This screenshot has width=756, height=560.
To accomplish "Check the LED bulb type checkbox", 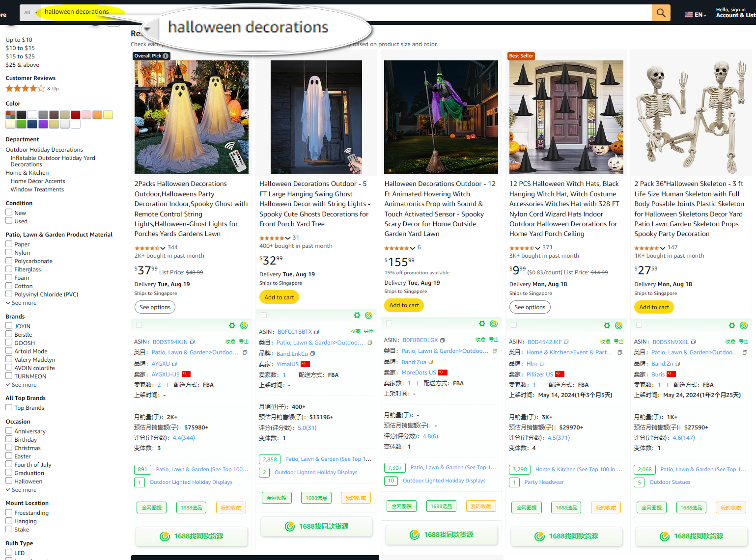I will pyautogui.click(x=9, y=552).
